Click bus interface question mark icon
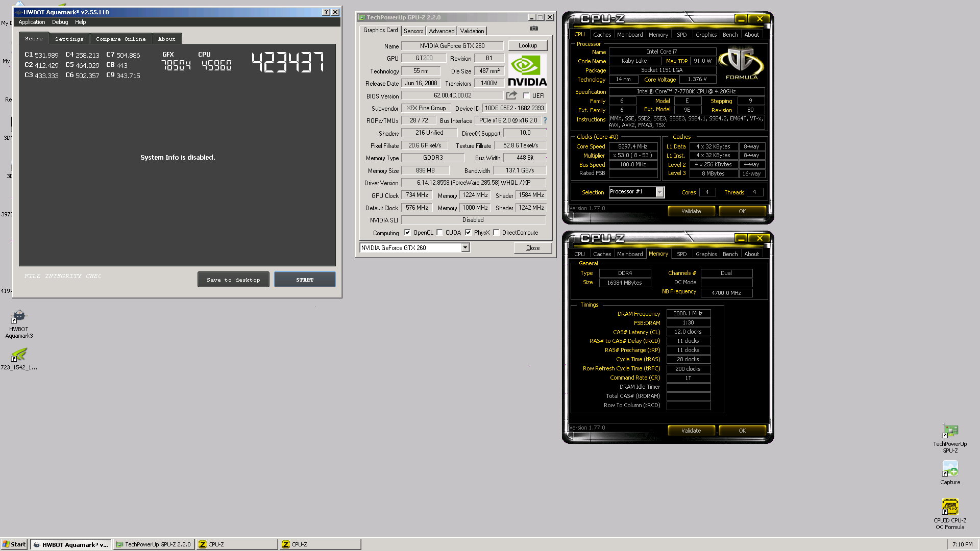980x551 pixels. pyautogui.click(x=545, y=120)
